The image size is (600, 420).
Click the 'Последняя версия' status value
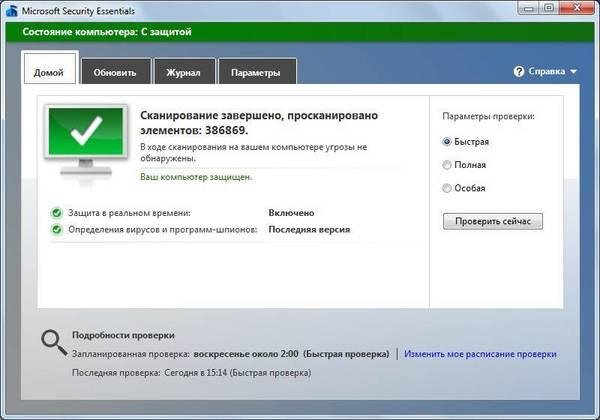click(309, 230)
